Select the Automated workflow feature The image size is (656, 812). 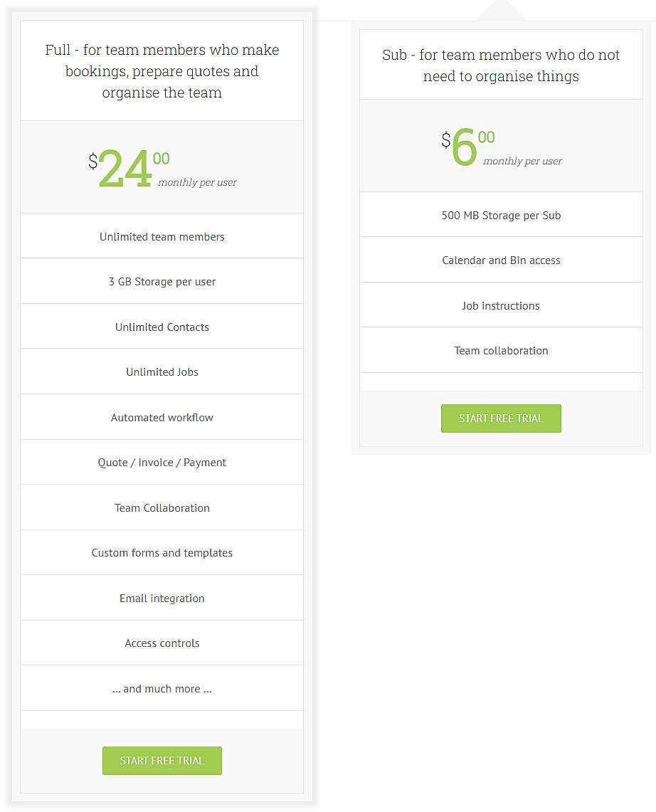pyautogui.click(x=162, y=416)
